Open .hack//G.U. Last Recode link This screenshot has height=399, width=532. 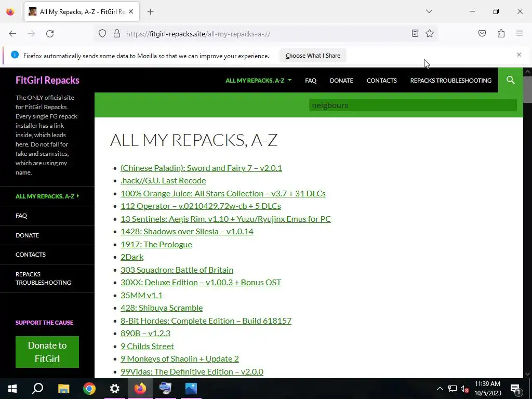click(x=163, y=180)
